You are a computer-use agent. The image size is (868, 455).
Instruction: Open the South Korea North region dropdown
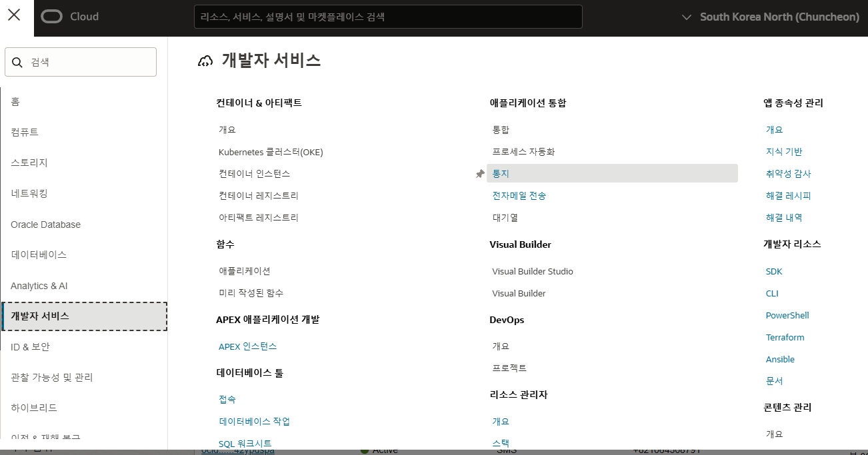pyautogui.click(x=771, y=17)
